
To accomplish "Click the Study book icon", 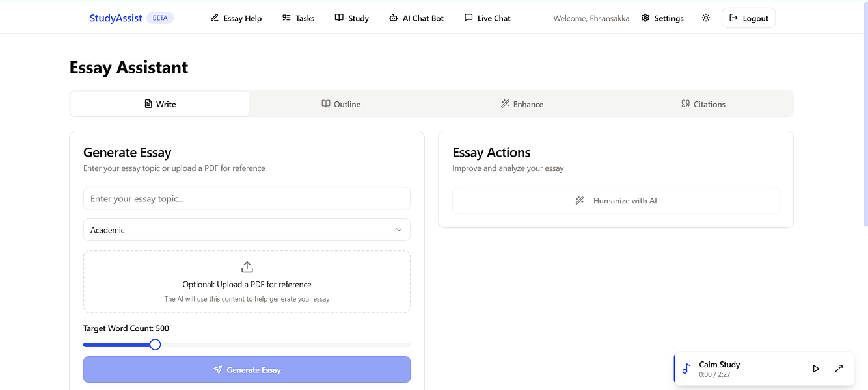I will 339,18.
